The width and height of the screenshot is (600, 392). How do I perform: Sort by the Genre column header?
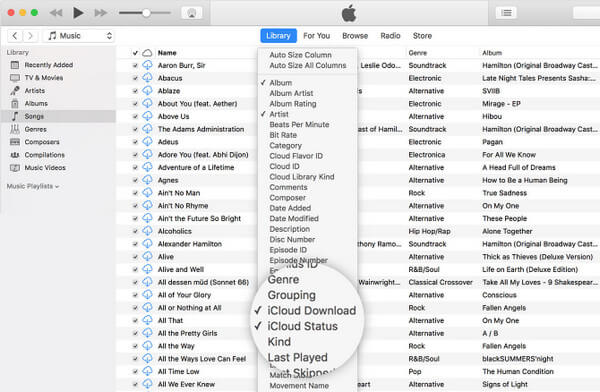click(x=417, y=53)
